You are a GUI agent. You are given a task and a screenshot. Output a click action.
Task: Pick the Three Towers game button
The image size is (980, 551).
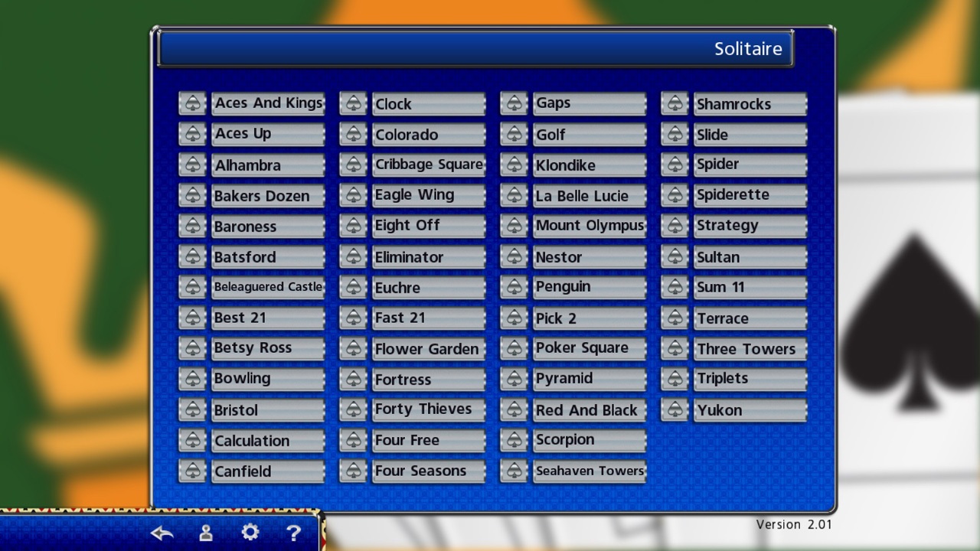750,348
